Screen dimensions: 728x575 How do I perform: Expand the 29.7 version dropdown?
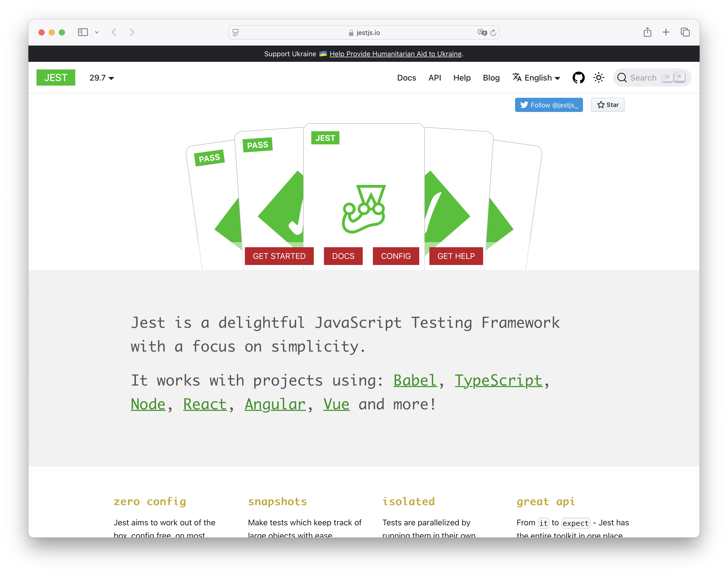(102, 78)
